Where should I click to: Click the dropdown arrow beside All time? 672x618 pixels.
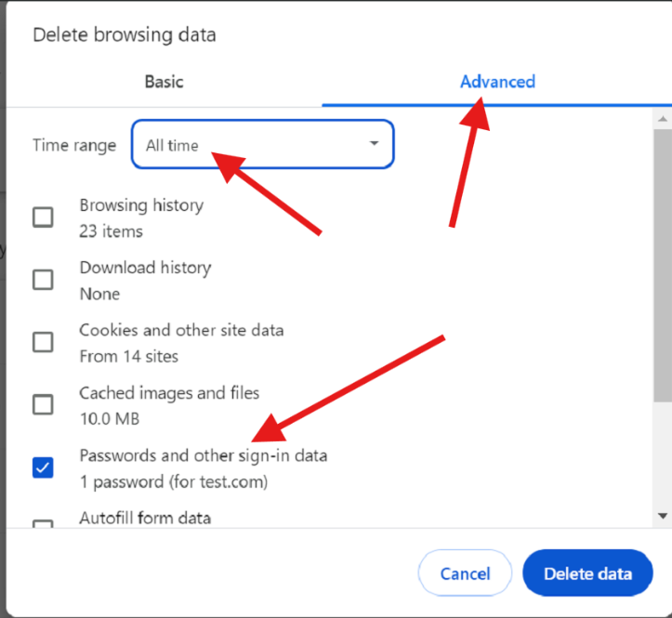[375, 143]
